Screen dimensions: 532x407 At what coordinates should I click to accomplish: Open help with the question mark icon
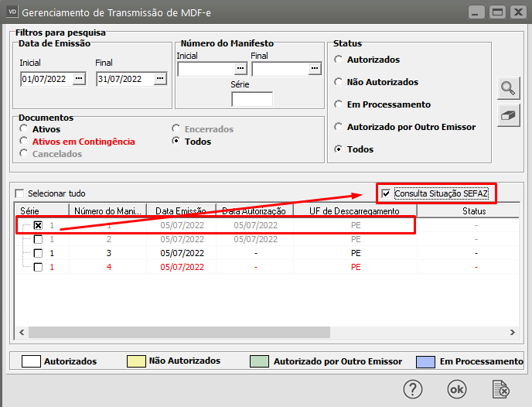point(414,388)
